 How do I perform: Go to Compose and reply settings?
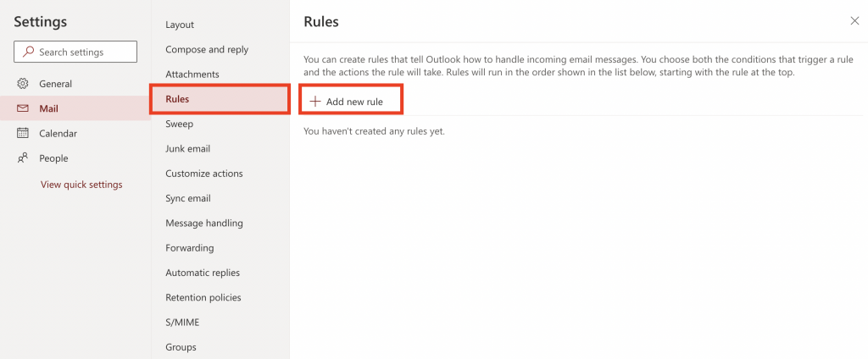coord(207,49)
